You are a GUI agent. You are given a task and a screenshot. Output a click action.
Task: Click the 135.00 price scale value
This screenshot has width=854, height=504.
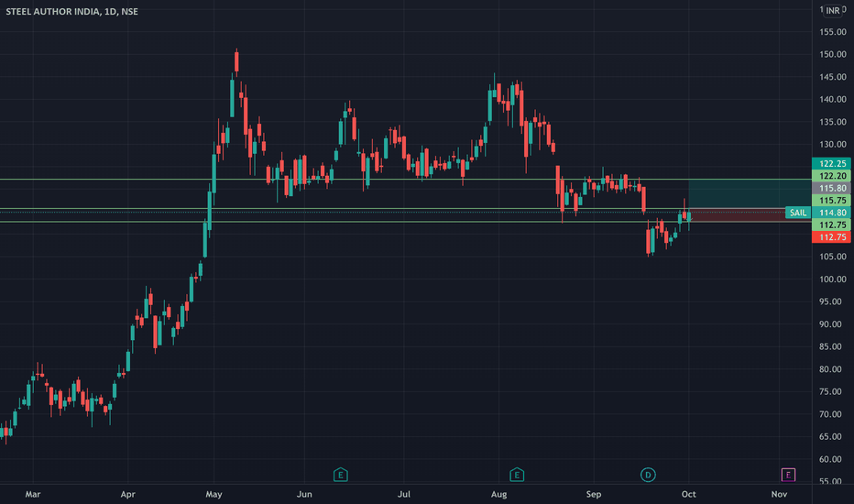coord(833,122)
